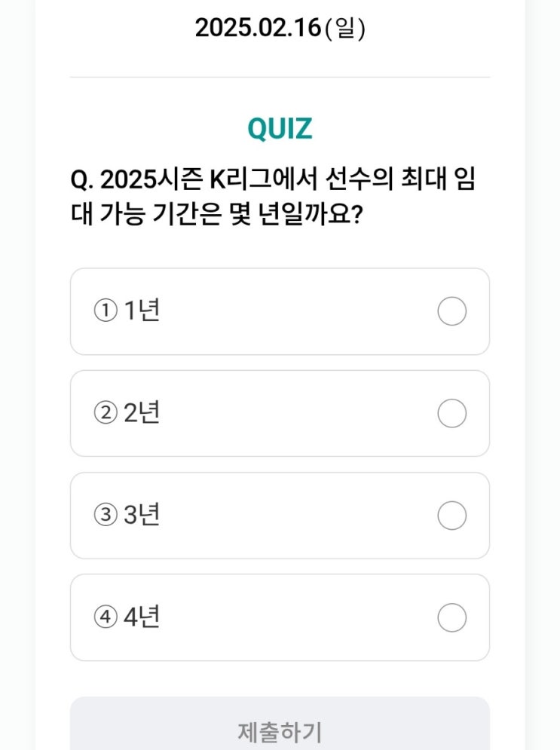Mark the 3년 answer radio button
Screen dimensions: 560x750
coord(452,516)
